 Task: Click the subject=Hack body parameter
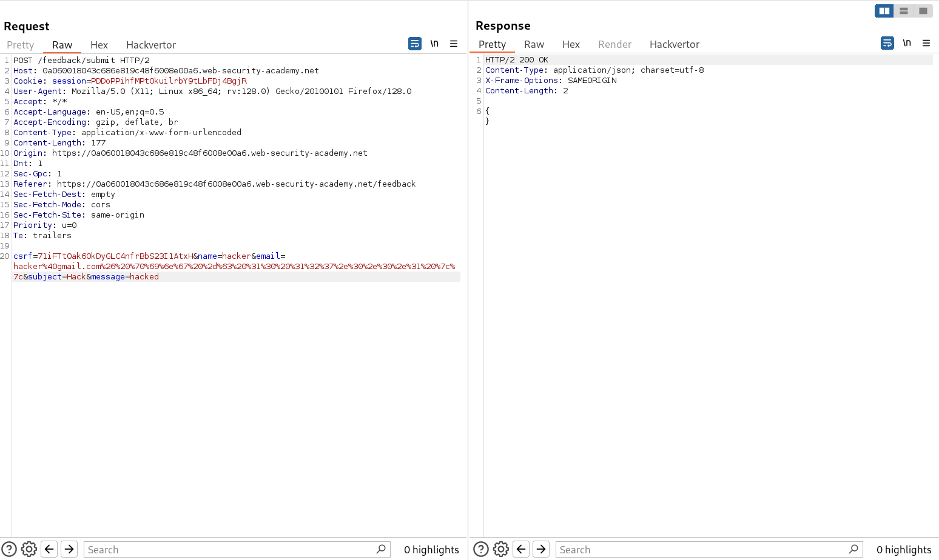[57, 277]
